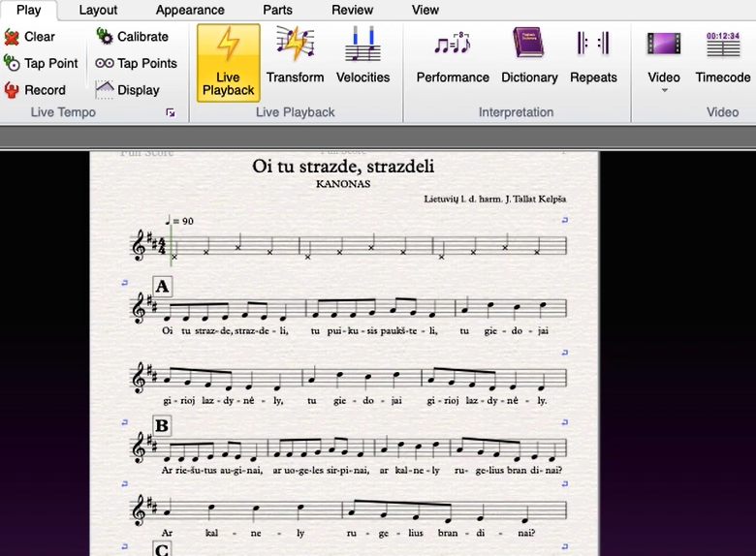Start Live Tempo Record
Image resolution: width=756 pixels, height=556 pixels.
coord(35,90)
